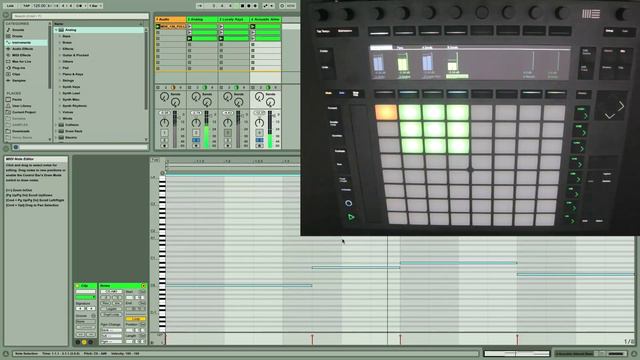Viewport: 640px width, 360px height.
Task: Select the 3 Lovely Keys track header
Action: click(x=233, y=19)
